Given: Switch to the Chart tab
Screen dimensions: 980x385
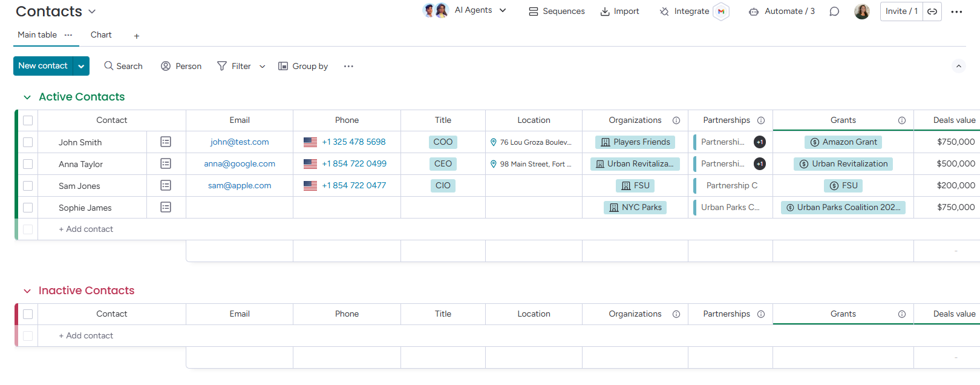Looking at the screenshot, I should click(x=101, y=35).
